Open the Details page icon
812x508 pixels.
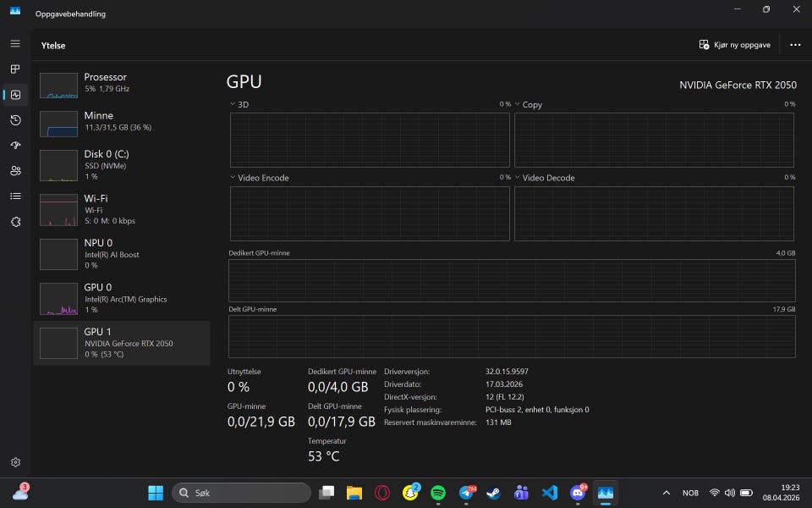(x=15, y=196)
